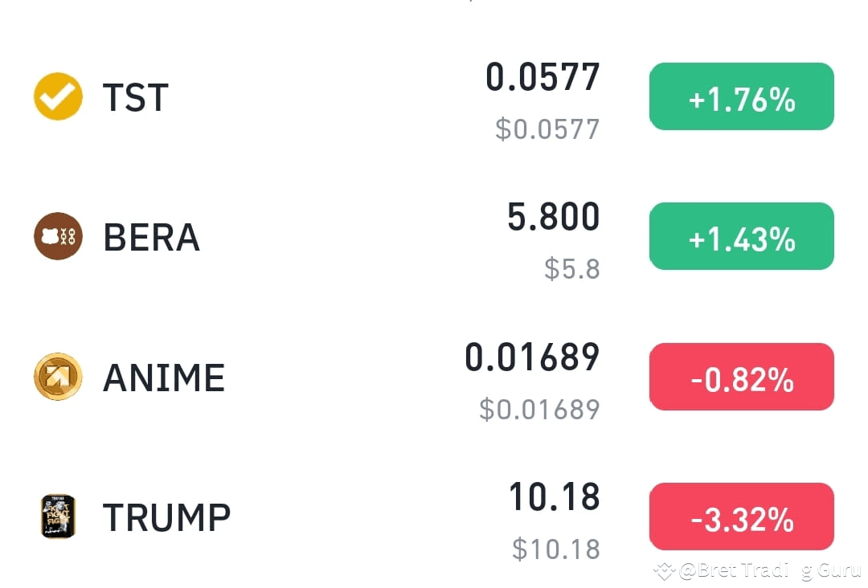Image resolution: width=868 pixels, height=588 pixels.
Task: Click the TST yellow checkmark coin icon
Action: 57,96
